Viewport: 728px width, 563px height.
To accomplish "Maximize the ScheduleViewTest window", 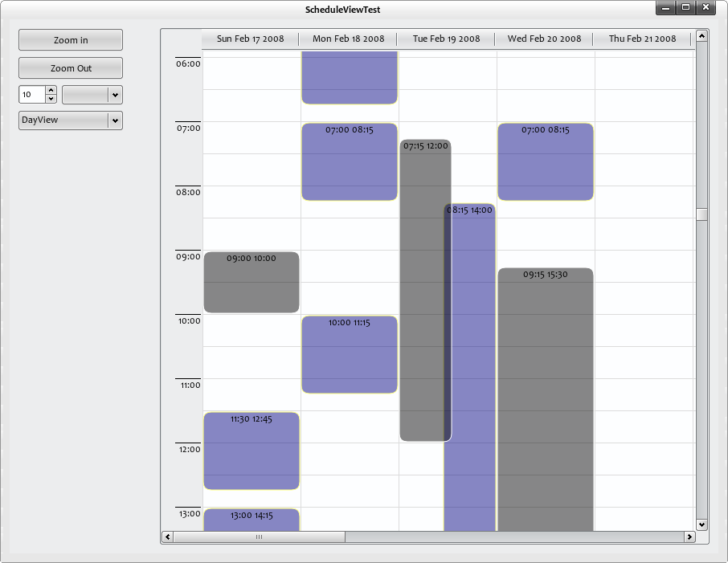I will (685, 7).
